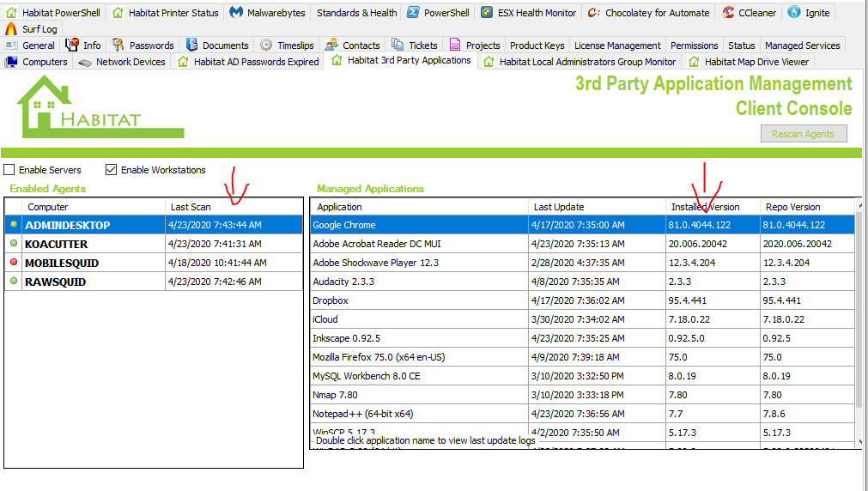The height and width of the screenshot is (491, 868).
Task: Click the Malwarebytes tab icon
Action: click(235, 13)
